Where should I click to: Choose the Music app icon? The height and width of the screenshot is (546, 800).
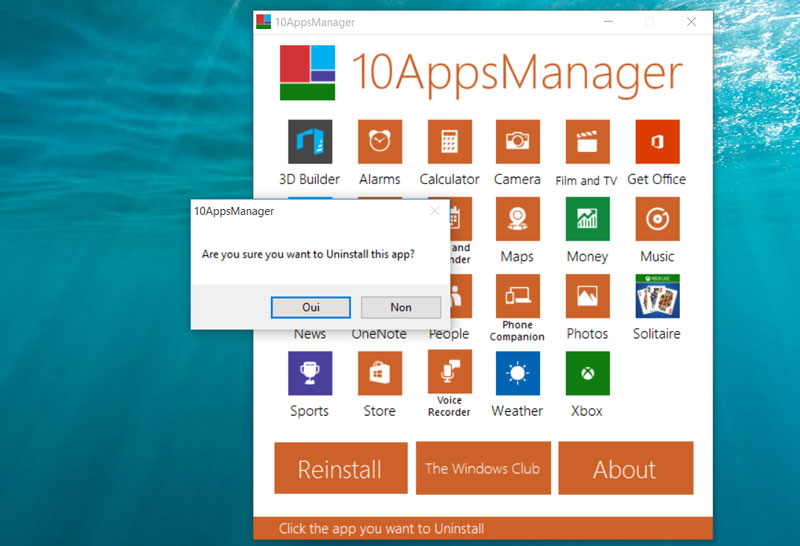tap(657, 218)
